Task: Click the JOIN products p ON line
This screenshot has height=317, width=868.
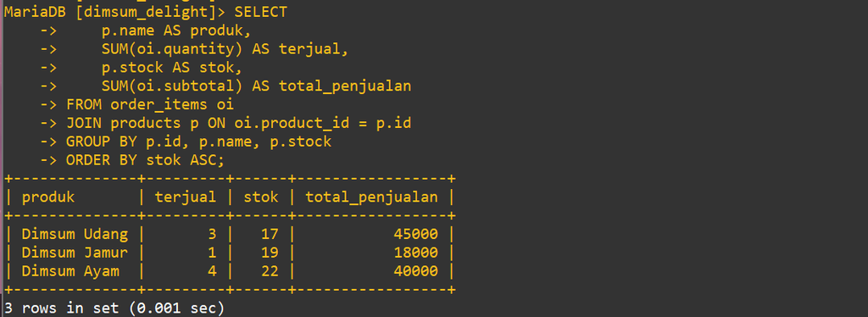Action: pyautogui.click(x=238, y=124)
